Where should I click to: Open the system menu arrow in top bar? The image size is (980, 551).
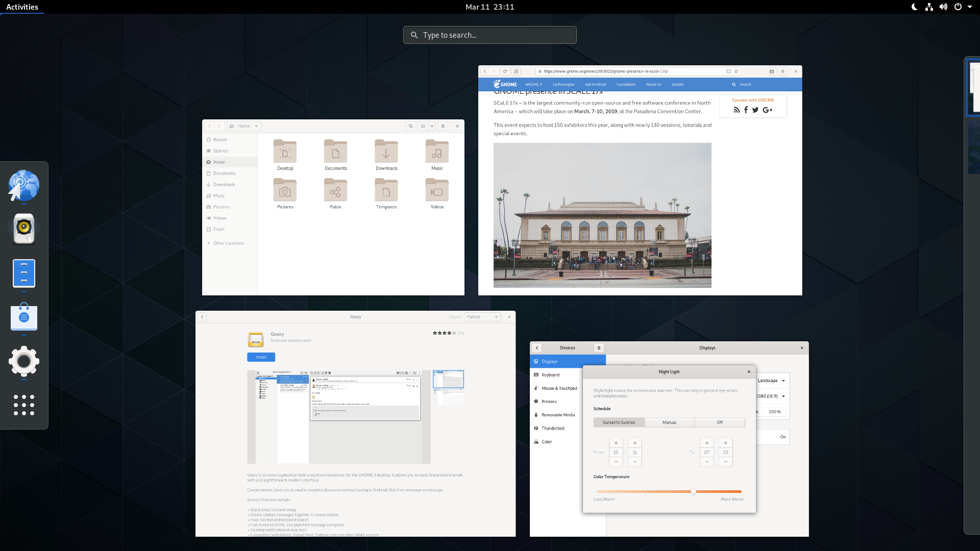970,7
